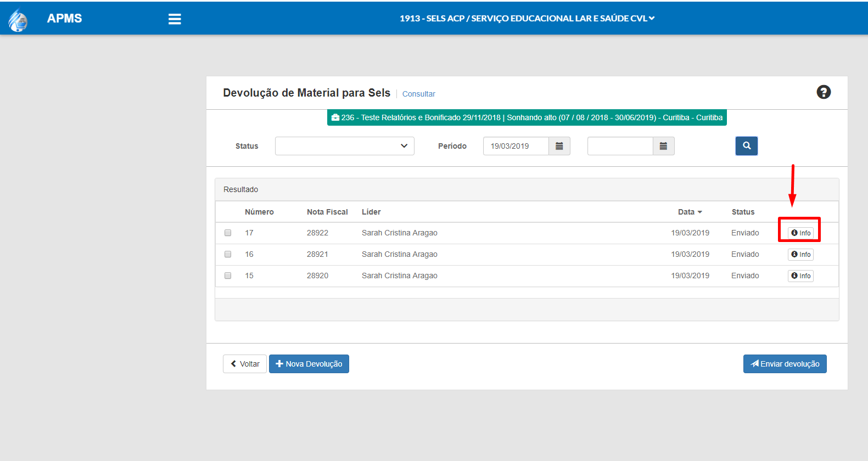868x461 pixels.
Task: Click the empty end date field
Action: (620, 146)
